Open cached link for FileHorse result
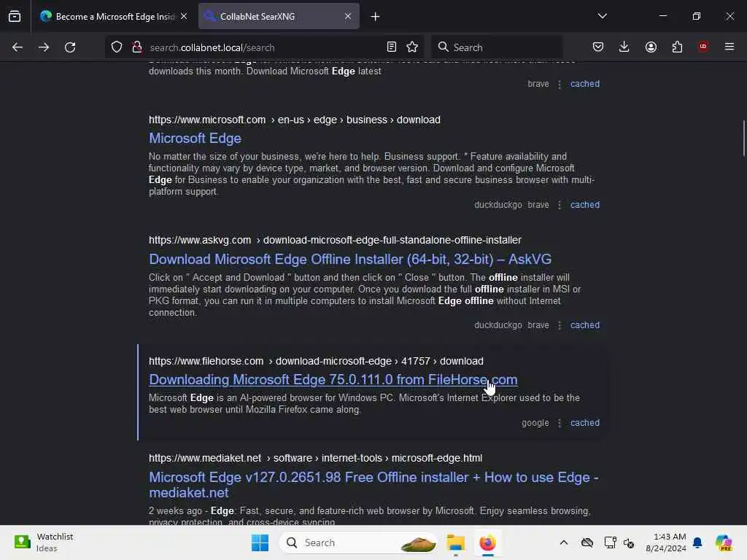747x560 pixels. pos(585,423)
